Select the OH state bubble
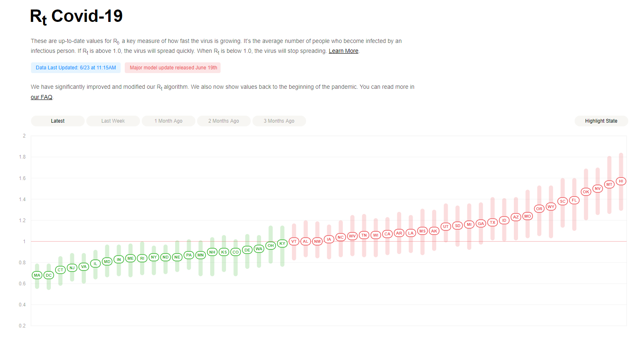The image size is (644, 344). (271, 246)
